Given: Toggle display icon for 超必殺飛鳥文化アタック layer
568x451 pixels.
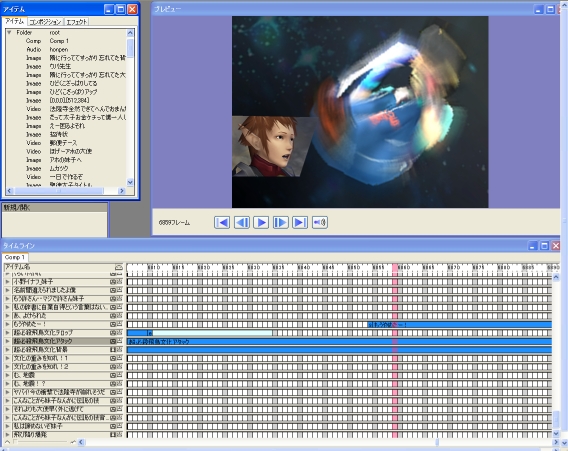Looking at the screenshot, I should coord(113,341).
